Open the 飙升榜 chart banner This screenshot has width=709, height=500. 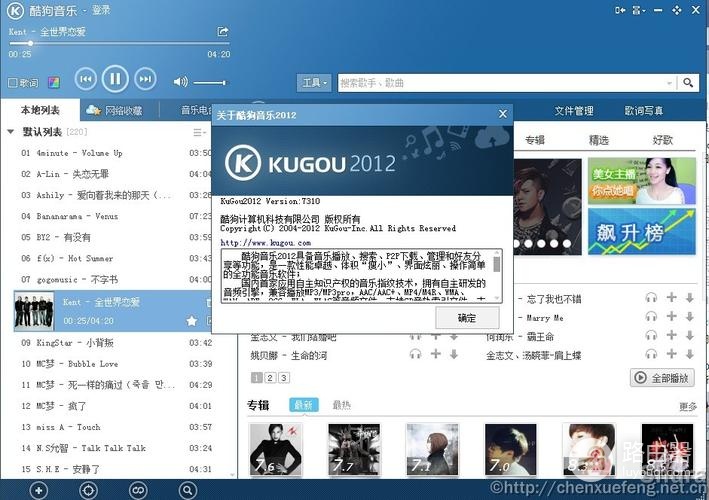(642, 231)
